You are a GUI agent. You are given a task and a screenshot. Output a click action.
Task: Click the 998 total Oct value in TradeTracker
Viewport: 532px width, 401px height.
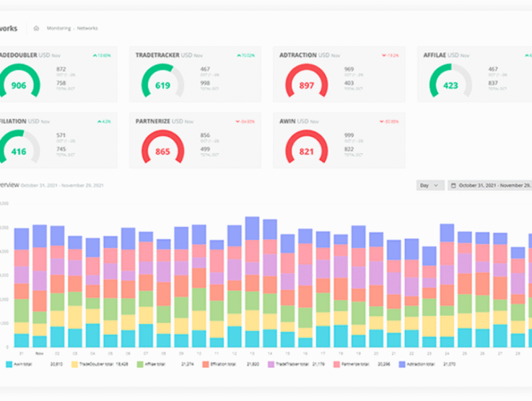pos(205,83)
